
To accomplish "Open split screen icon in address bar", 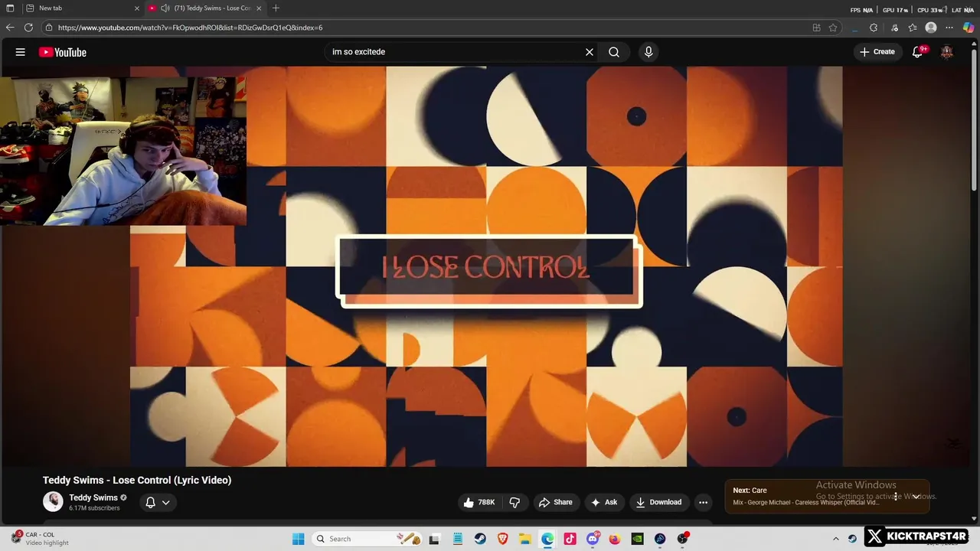I will (816, 28).
